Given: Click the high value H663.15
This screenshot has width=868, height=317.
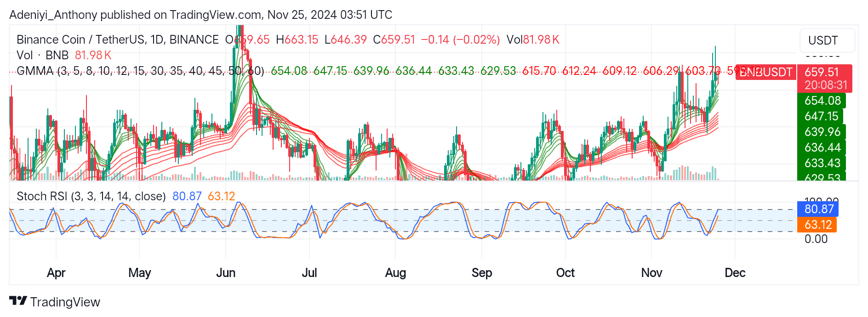Looking at the screenshot, I should 297,40.
